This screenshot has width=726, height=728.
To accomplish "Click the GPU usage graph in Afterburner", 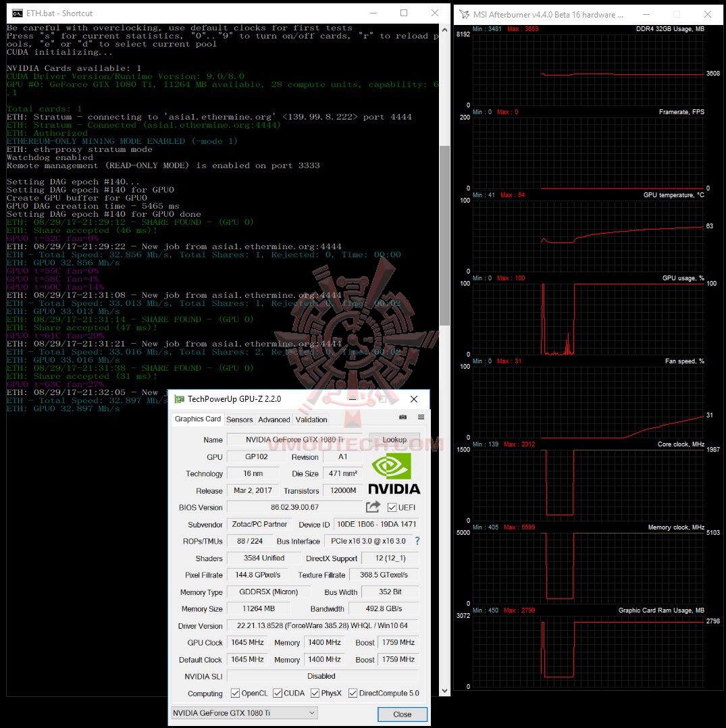I will click(588, 319).
